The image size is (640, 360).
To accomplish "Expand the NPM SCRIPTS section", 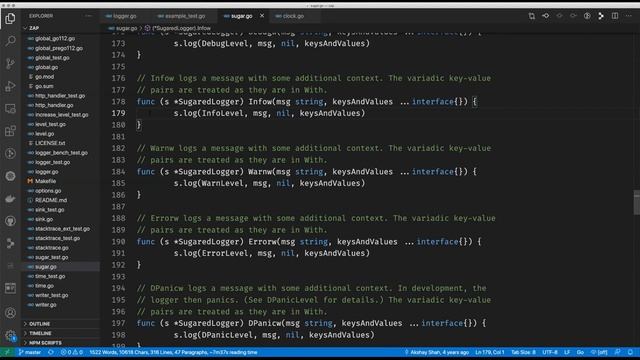I will tap(60, 342).
